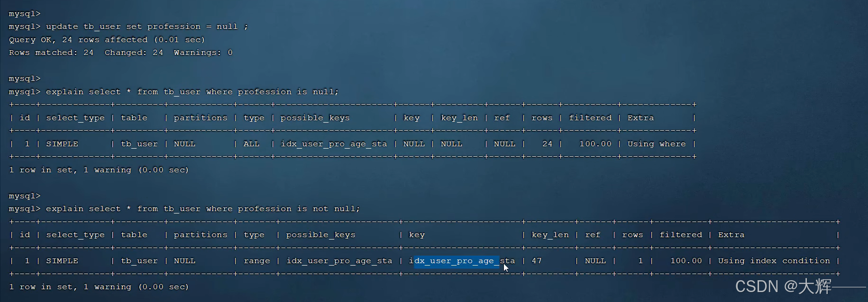Click possible_keys value idx_user_pro_age_sta in the range row
This screenshot has width=868, height=302.
(339, 261)
